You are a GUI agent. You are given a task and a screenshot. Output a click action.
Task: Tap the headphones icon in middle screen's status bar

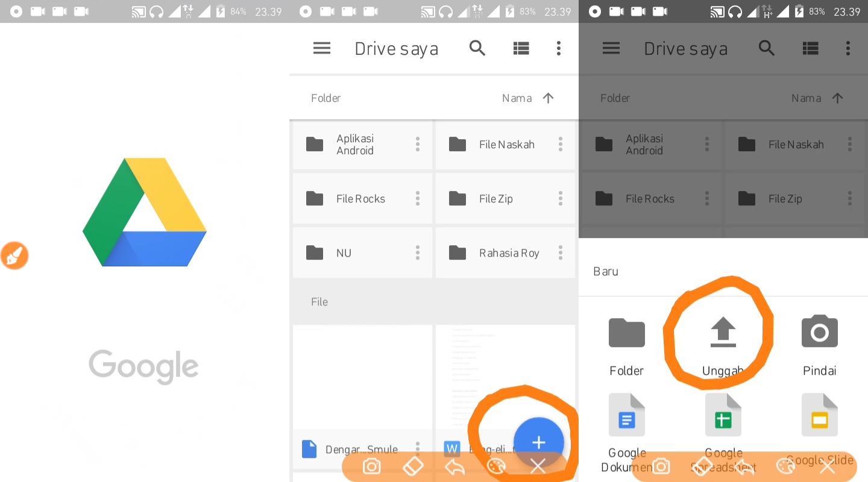click(x=446, y=11)
